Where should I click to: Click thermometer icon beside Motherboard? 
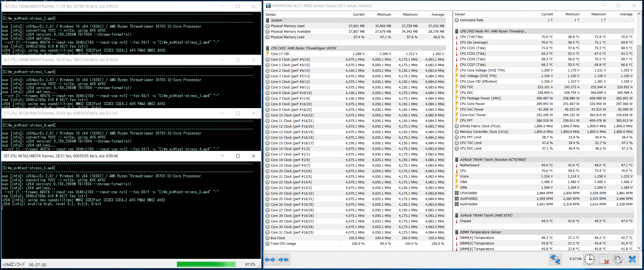[457, 165]
